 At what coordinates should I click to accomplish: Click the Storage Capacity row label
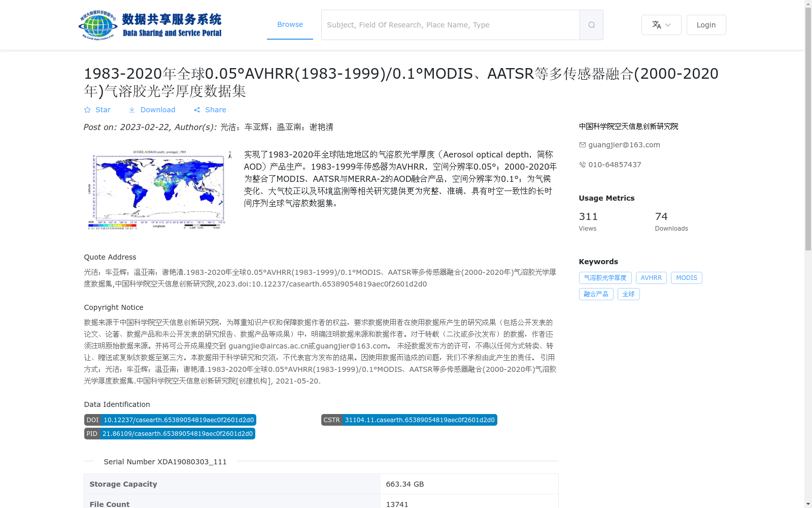point(123,484)
